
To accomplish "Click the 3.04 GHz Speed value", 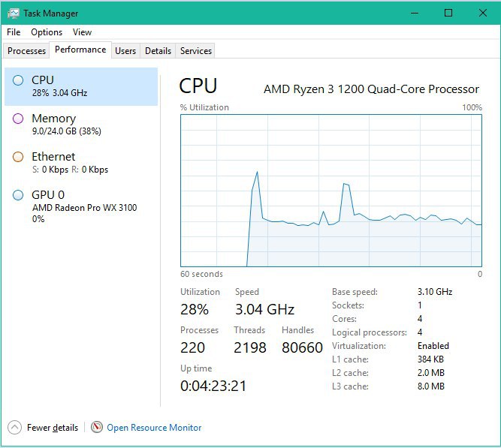I will point(264,309).
